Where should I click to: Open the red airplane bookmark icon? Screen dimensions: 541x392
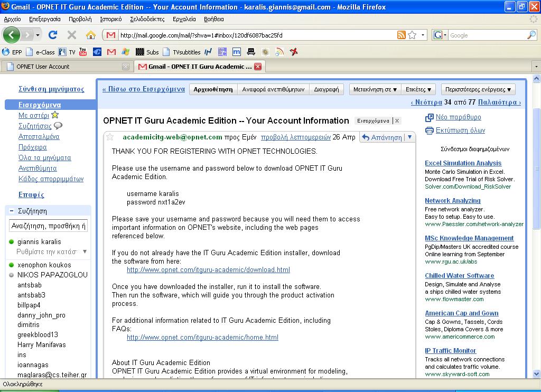click(294, 52)
